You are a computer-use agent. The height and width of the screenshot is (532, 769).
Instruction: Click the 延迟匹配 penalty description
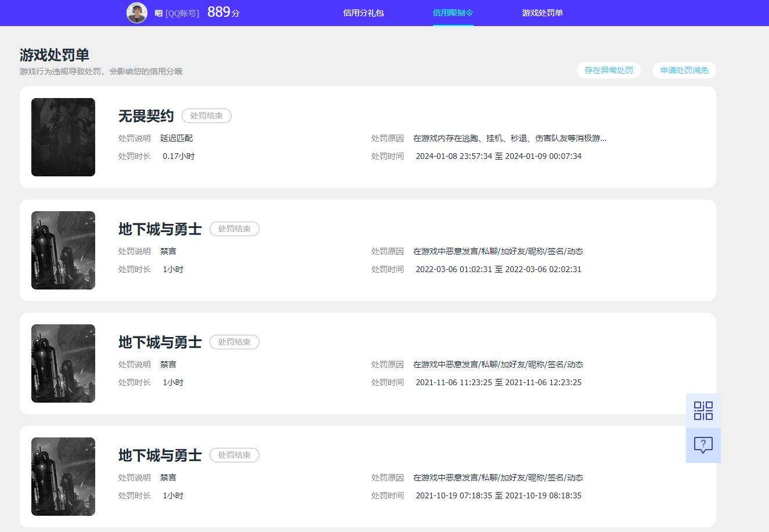pyautogui.click(x=176, y=138)
